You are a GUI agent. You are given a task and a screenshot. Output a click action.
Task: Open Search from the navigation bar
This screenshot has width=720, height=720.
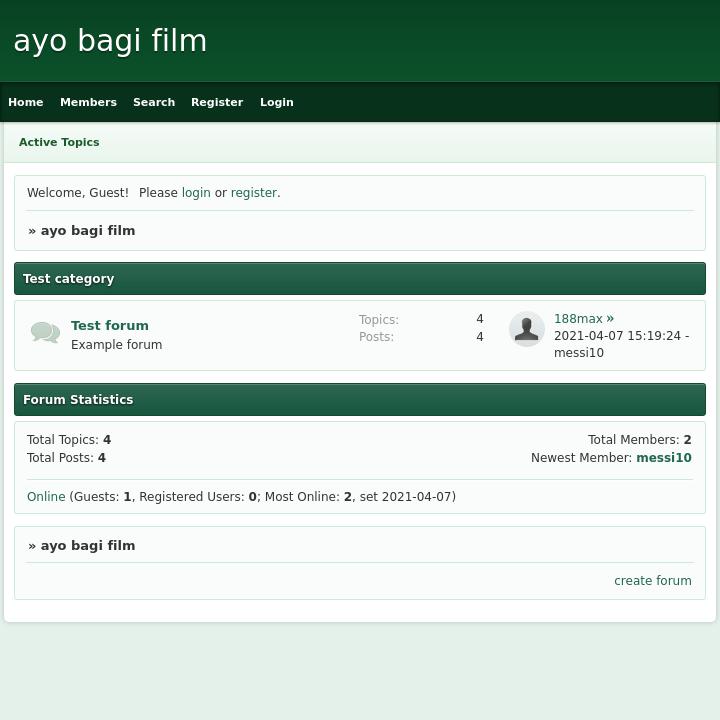[154, 102]
